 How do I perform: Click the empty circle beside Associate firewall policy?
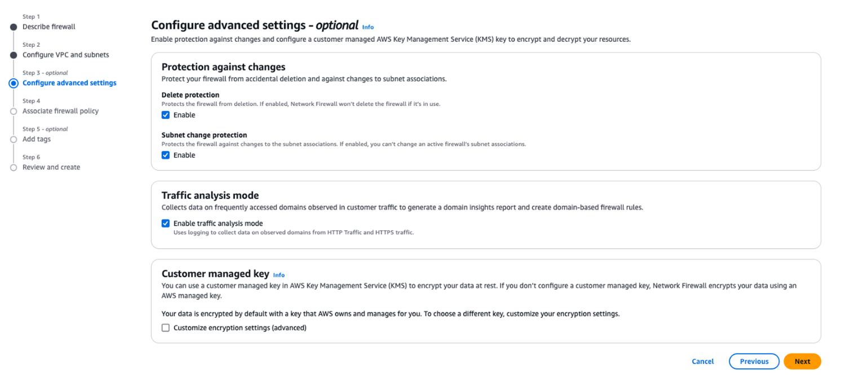(12, 111)
